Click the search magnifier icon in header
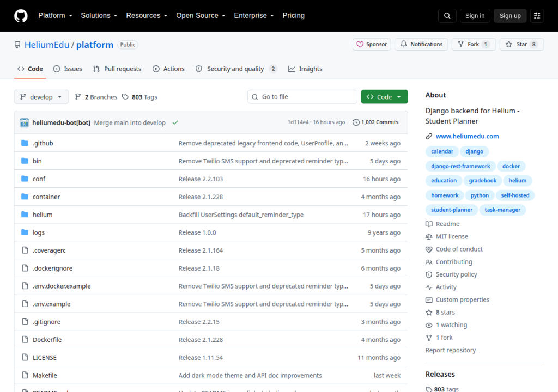 coord(447,16)
